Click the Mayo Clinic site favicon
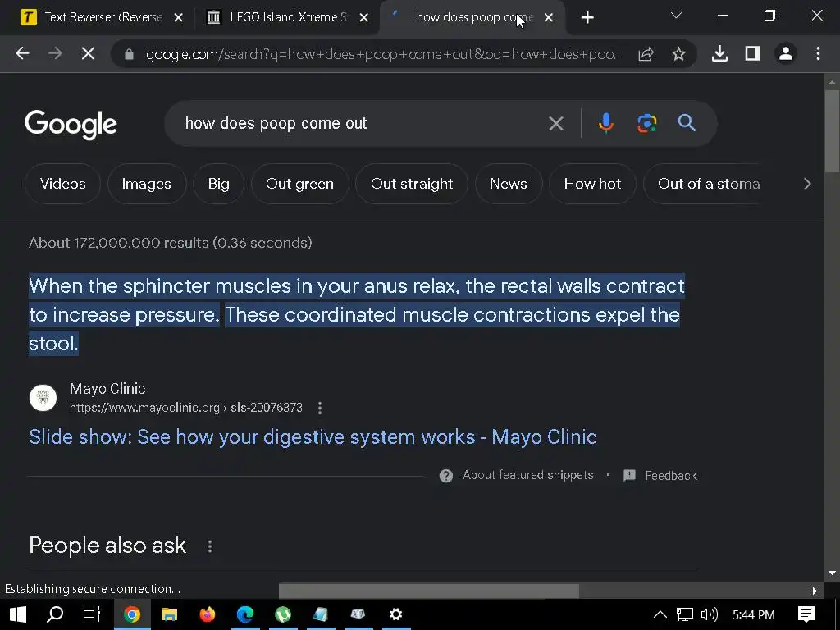This screenshot has height=630, width=840. pyautogui.click(x=43, y=398)
